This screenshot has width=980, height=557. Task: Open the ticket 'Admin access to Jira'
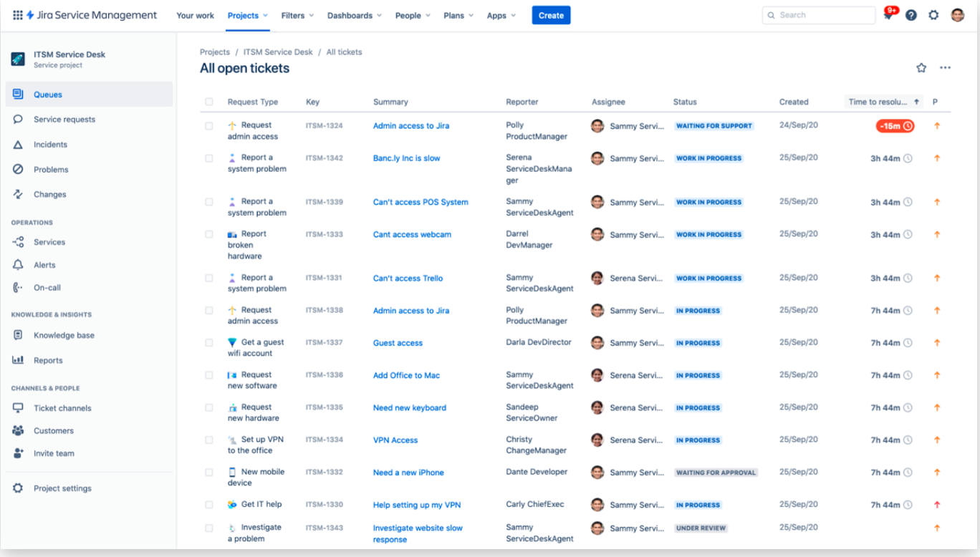click(411, 125)
